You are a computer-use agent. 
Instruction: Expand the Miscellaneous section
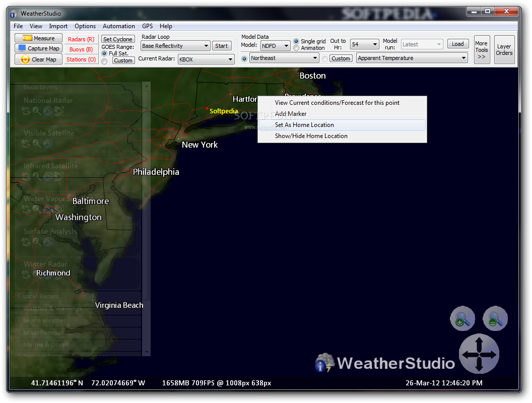(19, 332)
